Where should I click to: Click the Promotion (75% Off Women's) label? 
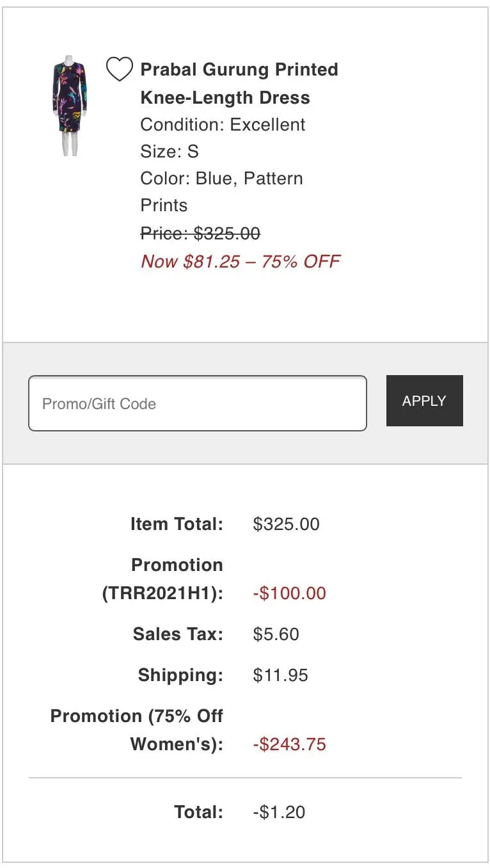tap(137, 730)
